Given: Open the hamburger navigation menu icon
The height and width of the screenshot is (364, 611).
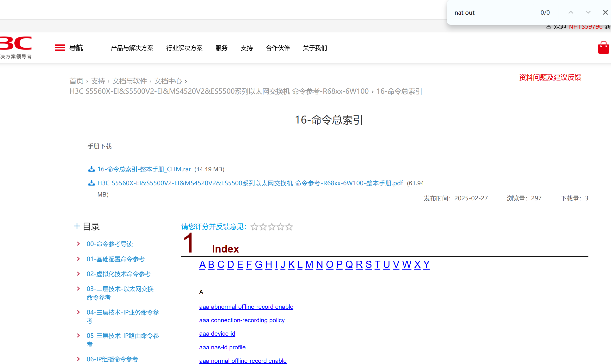Looking at the screenshot, I should (x=60, y=48).
